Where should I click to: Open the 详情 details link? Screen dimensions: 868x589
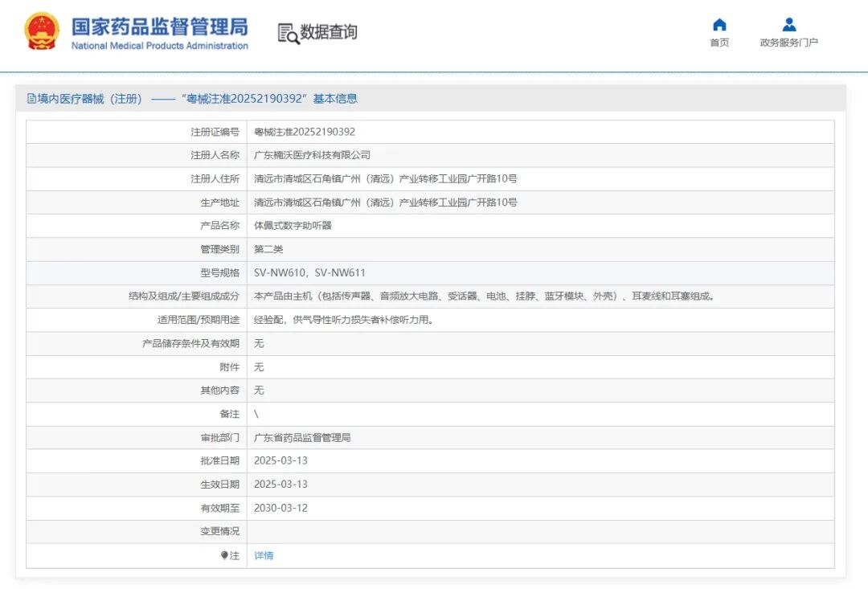click(x=264, y=555)
